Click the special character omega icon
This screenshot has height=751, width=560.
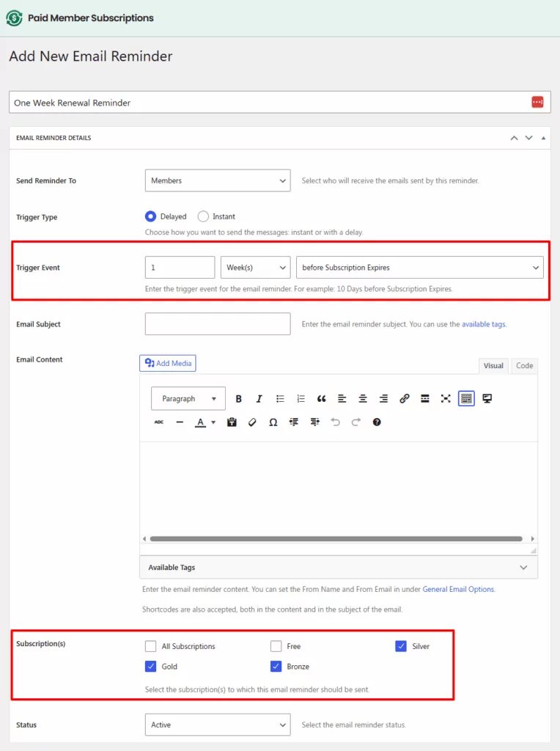tap(273, 422)
